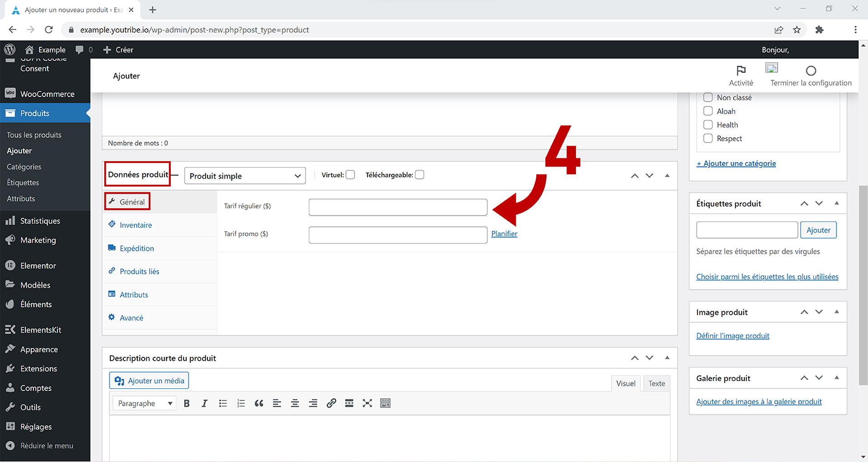Open the Activité panel icon

pyautogui.click(x=741, y=76)
